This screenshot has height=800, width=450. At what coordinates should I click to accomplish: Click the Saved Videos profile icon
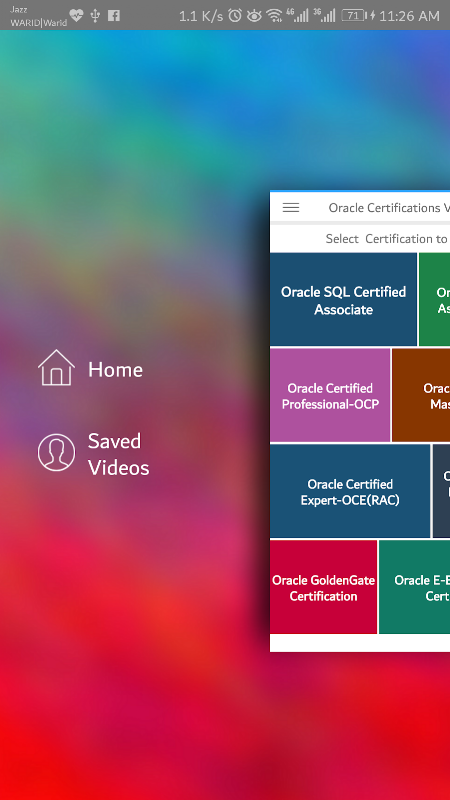pos(56,452)
